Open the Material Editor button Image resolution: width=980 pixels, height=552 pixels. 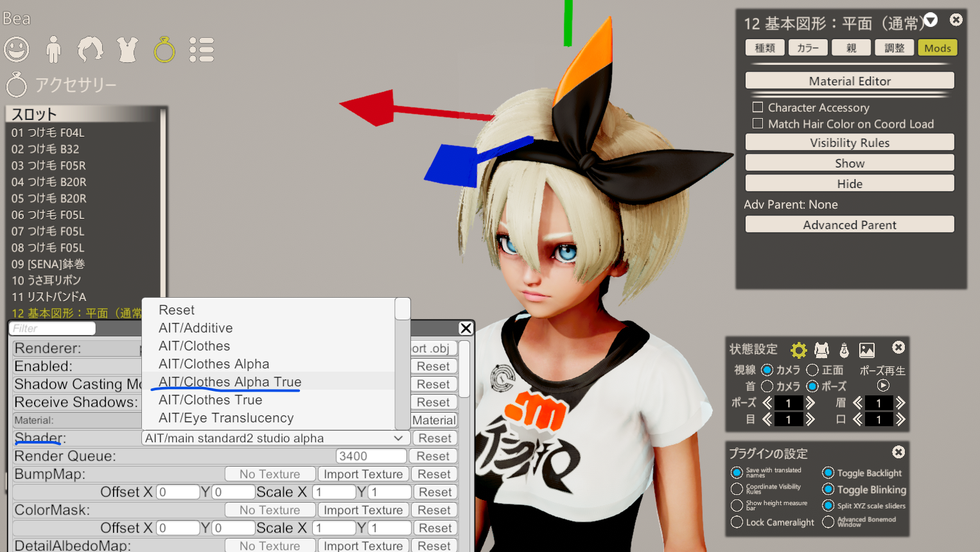point(850,81)
